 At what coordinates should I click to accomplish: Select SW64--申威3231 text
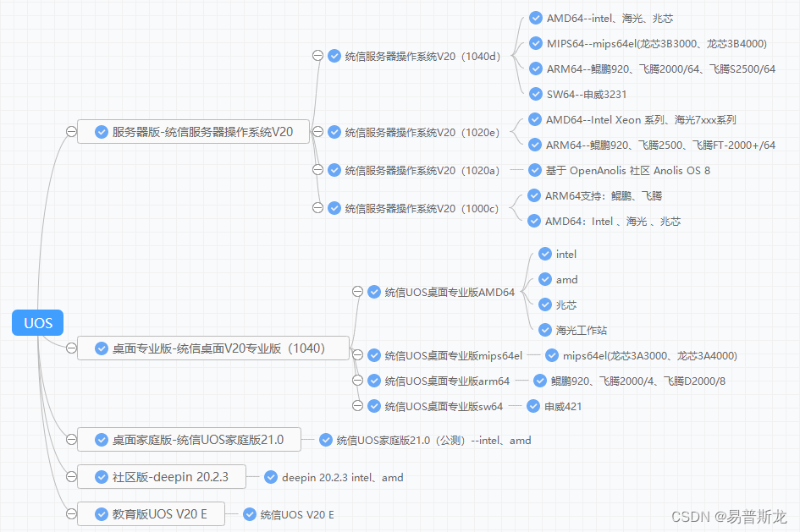coord(586,94)
